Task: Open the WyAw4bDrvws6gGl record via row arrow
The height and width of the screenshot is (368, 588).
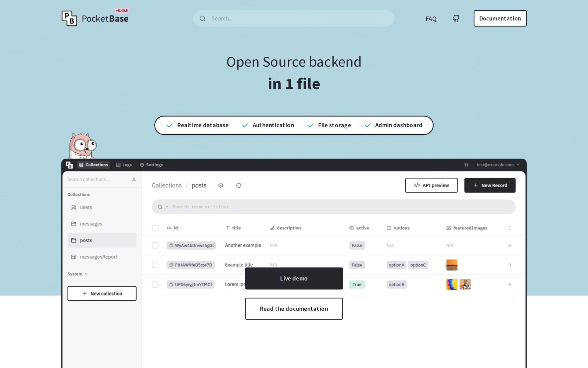Action: tap(509, 245)
